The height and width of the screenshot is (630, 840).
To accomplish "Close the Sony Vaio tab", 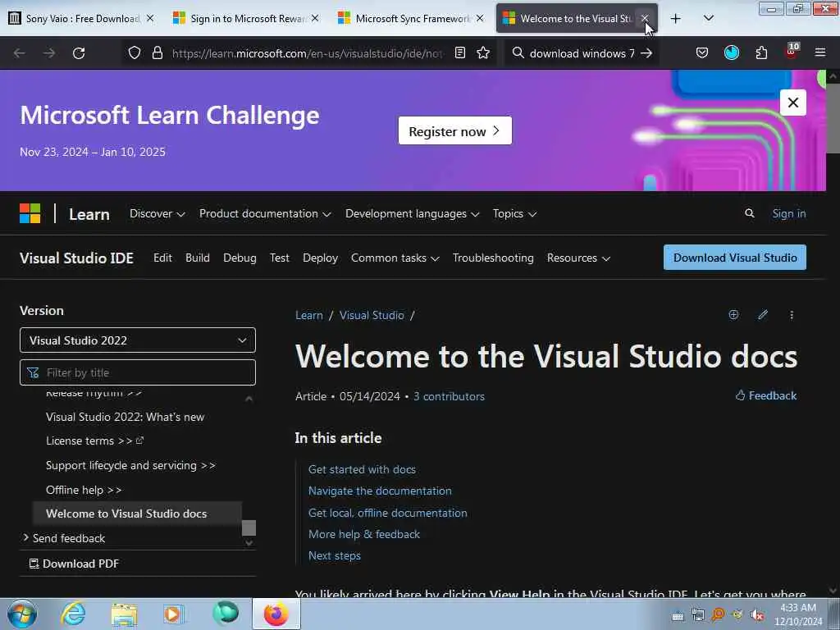I will coord(150,18).
